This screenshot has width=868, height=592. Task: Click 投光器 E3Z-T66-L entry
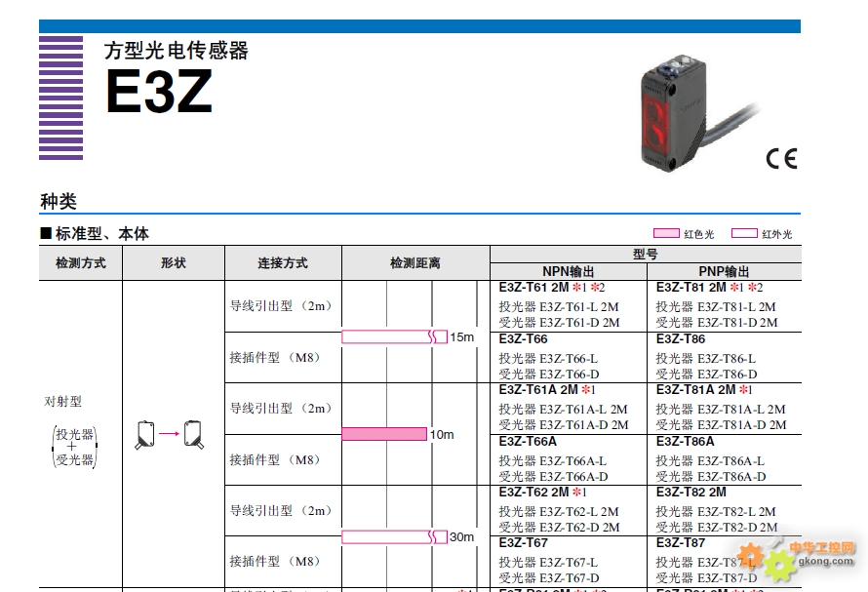point(548,358)
